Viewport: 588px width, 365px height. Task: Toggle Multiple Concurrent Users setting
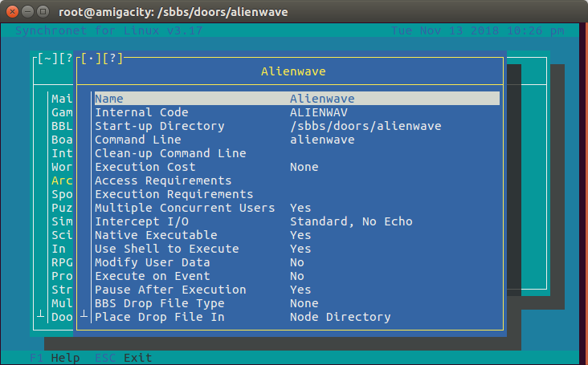(297, 208)
